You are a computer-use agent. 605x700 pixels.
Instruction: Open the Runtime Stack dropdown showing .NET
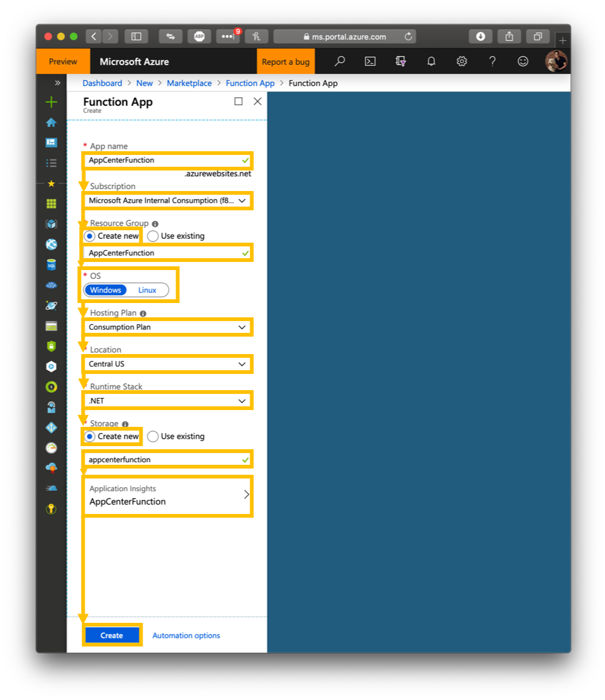tap(167, 401)
